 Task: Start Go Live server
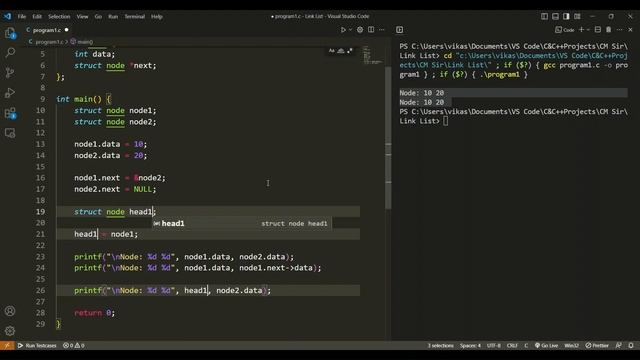546,345
